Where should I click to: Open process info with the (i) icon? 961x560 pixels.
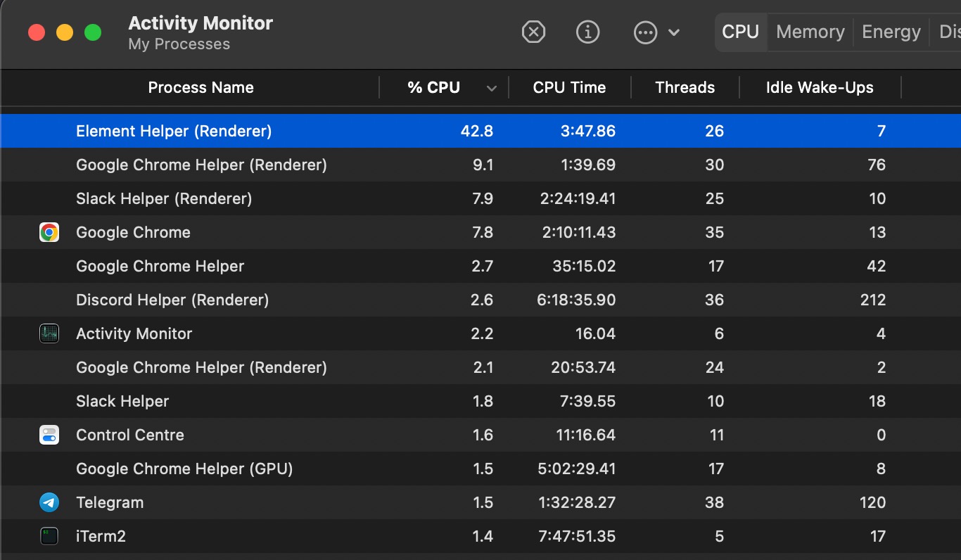point(587,32)
